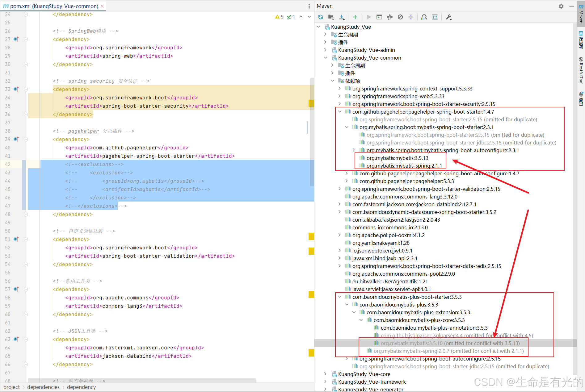The width and height of the screenshot is (585, 392).
Task: Show dependencies analyzer icon
Action: pos(424,17)
